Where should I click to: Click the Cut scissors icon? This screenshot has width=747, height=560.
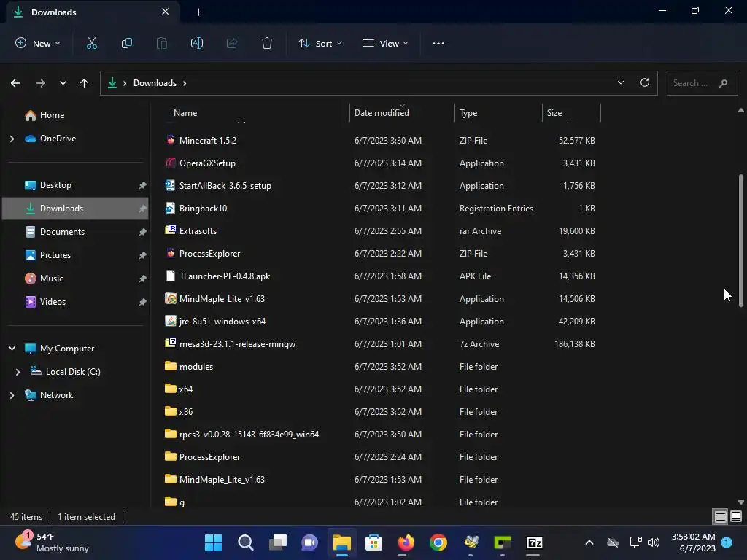(x=91, y=43)
